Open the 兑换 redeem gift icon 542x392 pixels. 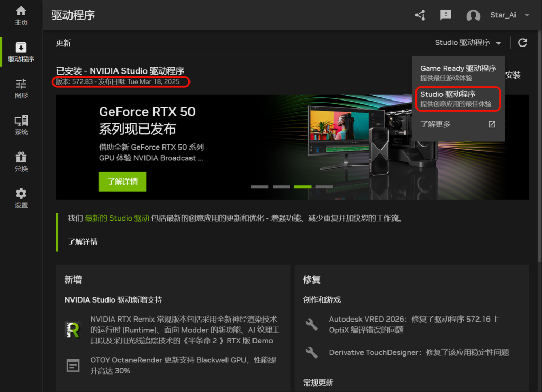21,161
